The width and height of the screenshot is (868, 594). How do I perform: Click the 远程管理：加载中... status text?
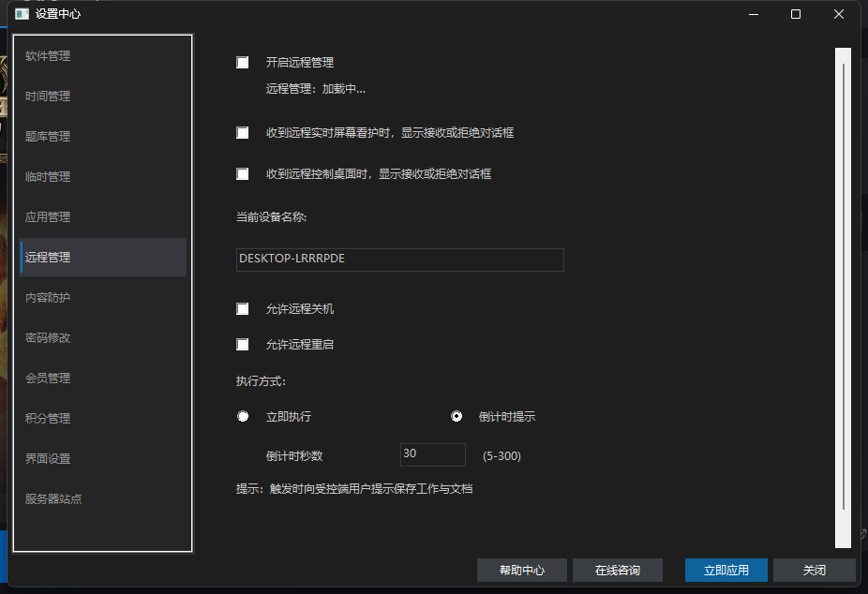pyautogui.click(x=316, y=89)
